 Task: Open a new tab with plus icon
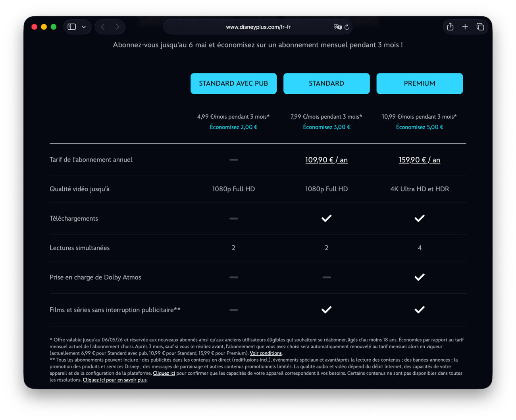pos(465,27)
